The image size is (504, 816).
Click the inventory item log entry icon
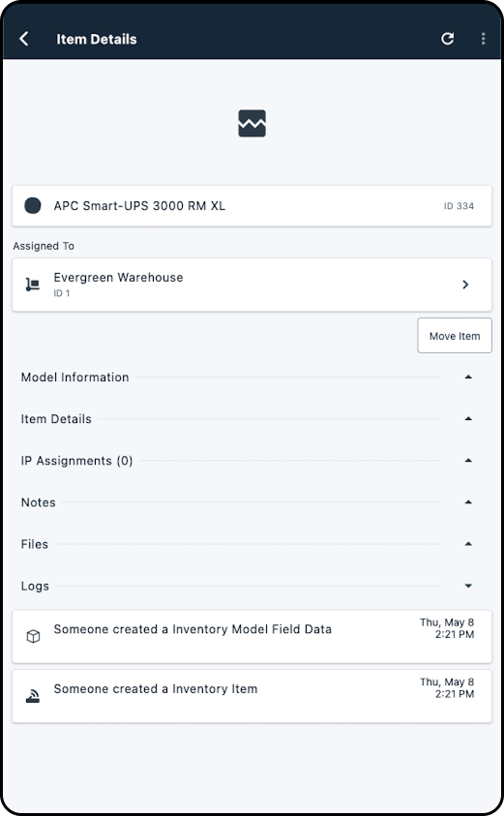33,696
